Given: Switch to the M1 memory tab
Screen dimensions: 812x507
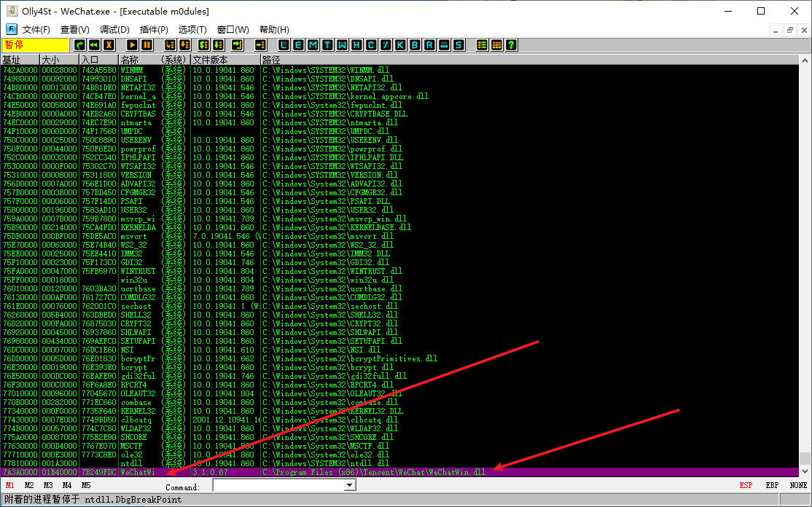Looking at the screenshot, I should [9, 485].
